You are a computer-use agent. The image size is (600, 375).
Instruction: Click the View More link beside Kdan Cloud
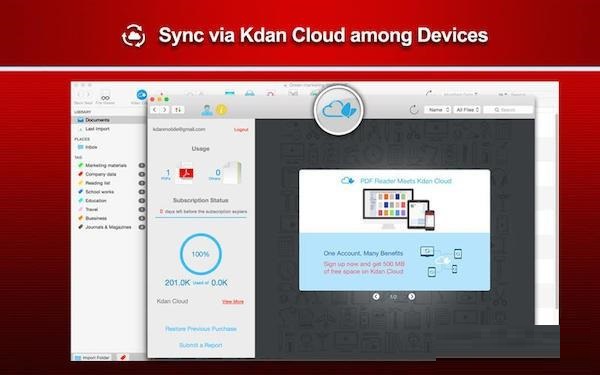tap(233, 302)
